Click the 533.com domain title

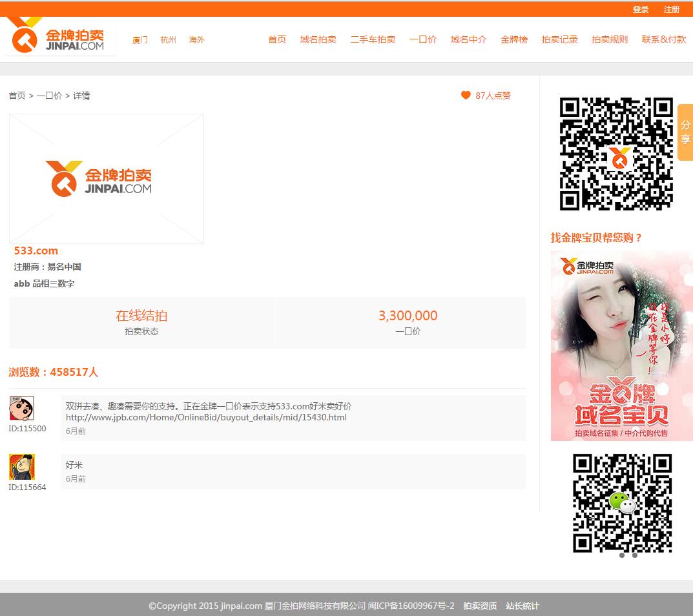tap(36, 251)
